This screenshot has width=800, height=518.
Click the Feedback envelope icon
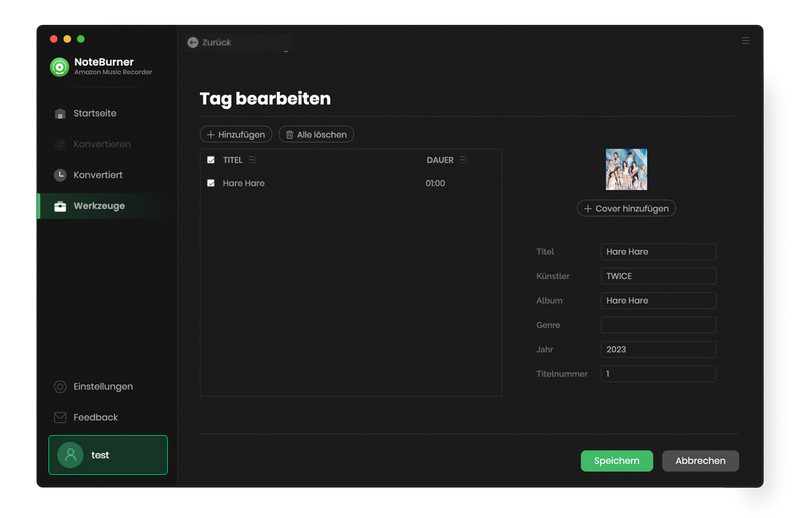(60, 417)
